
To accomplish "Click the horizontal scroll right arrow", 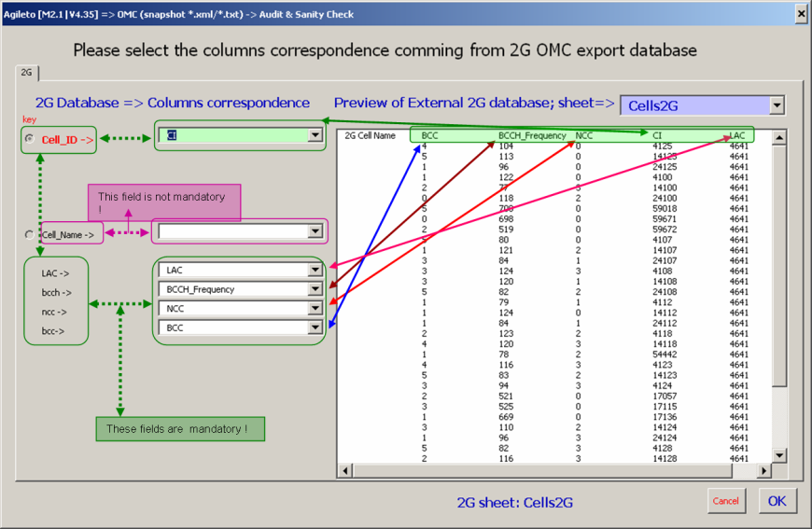I will click(x=764, y=470).
